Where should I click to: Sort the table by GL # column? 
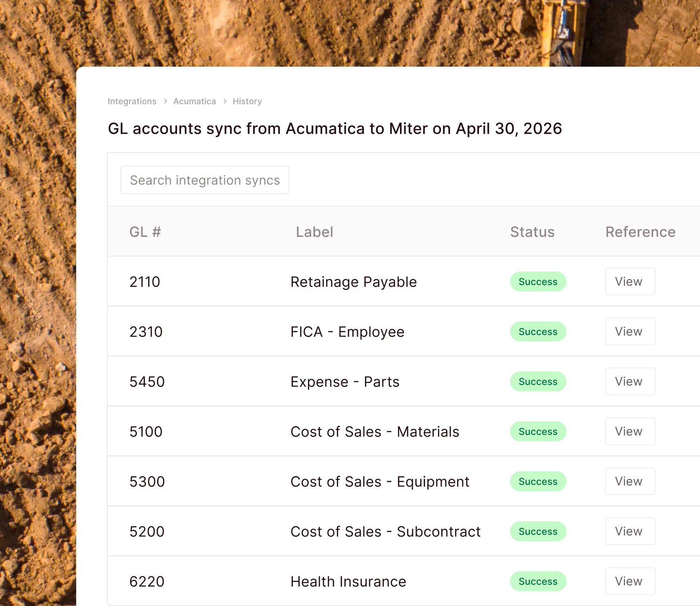tap(145, 232)
